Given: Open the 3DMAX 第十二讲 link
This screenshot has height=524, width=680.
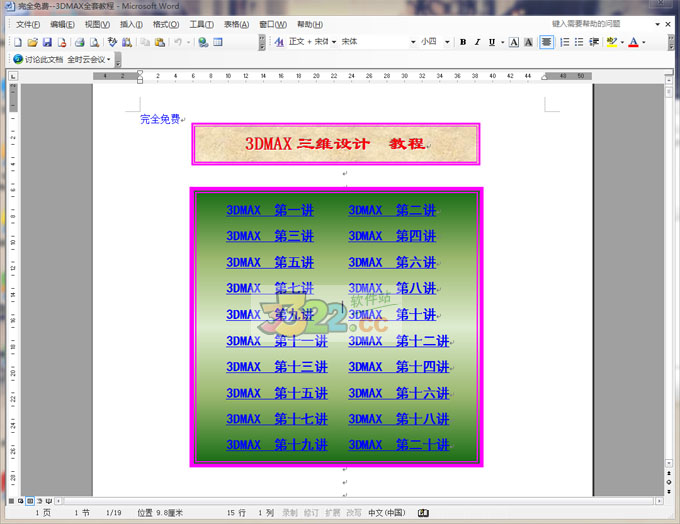Looking at the screenshot, I should click(x=399, y=341).
